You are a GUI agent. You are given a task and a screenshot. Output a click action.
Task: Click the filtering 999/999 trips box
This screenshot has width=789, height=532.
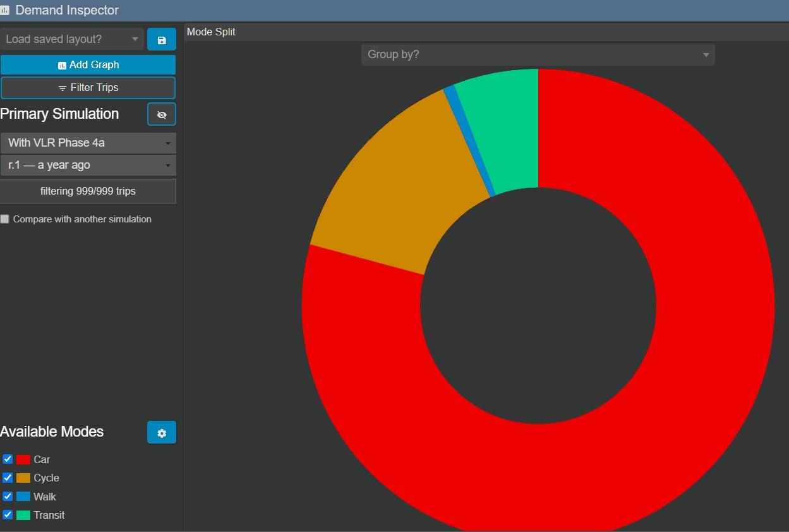(x=88, y=191)
